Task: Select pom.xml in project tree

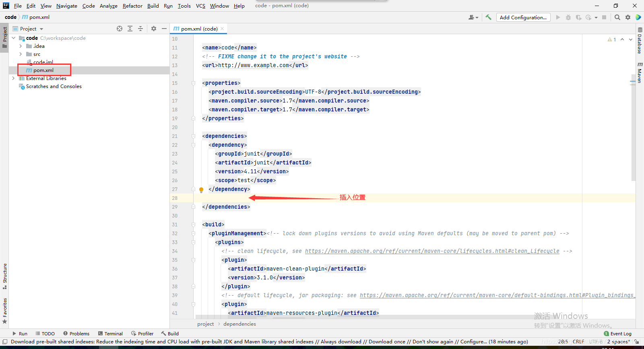Action: click(x=43, y=70)
